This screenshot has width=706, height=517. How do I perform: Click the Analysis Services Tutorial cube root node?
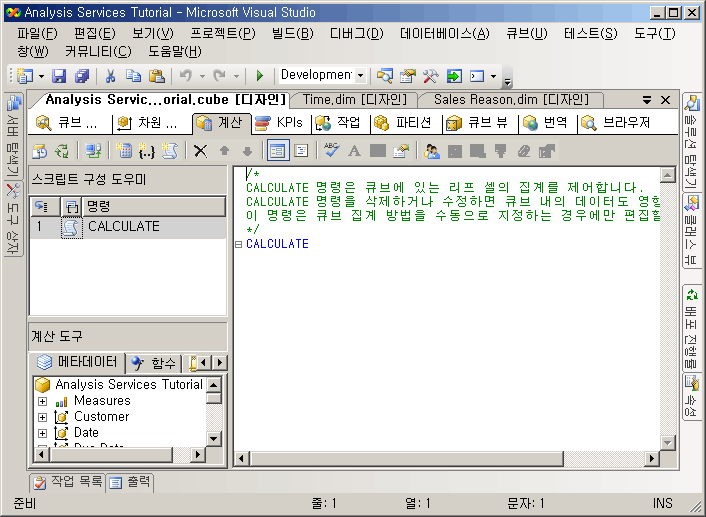pos(119,385)
